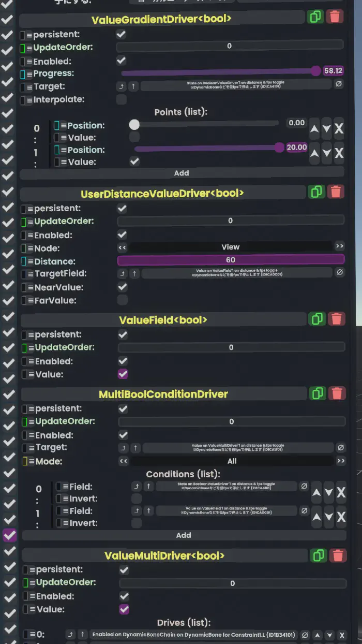Add a new condition to Conditions list

pyautogui.click(x=184, y=535)
